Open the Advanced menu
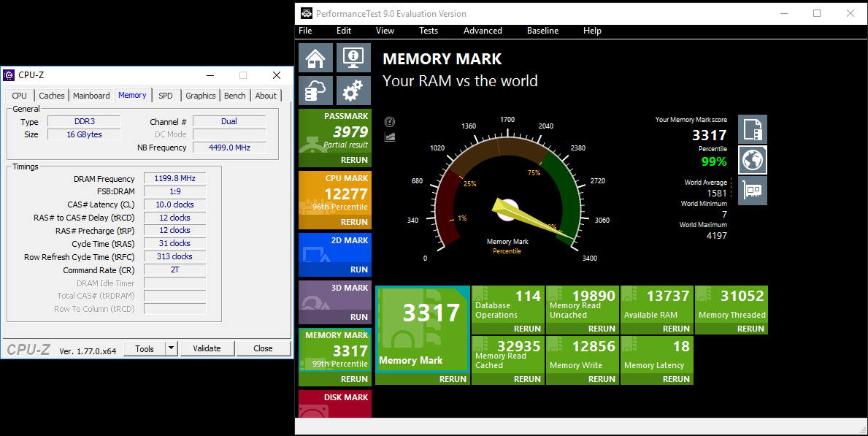868x436 pixels. coord(483,31)
